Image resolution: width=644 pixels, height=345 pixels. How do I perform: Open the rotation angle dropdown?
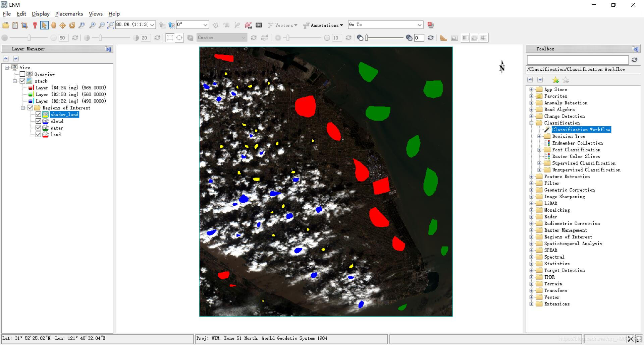(x=205, y=25)
